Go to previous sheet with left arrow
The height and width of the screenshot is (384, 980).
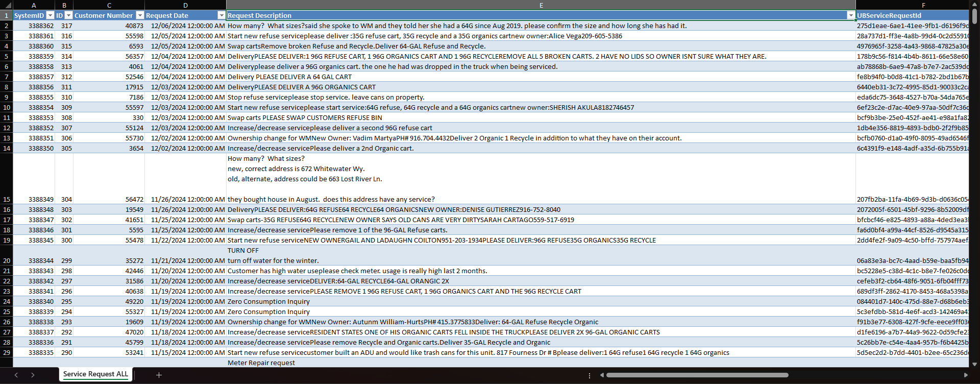tap(16, 375)
